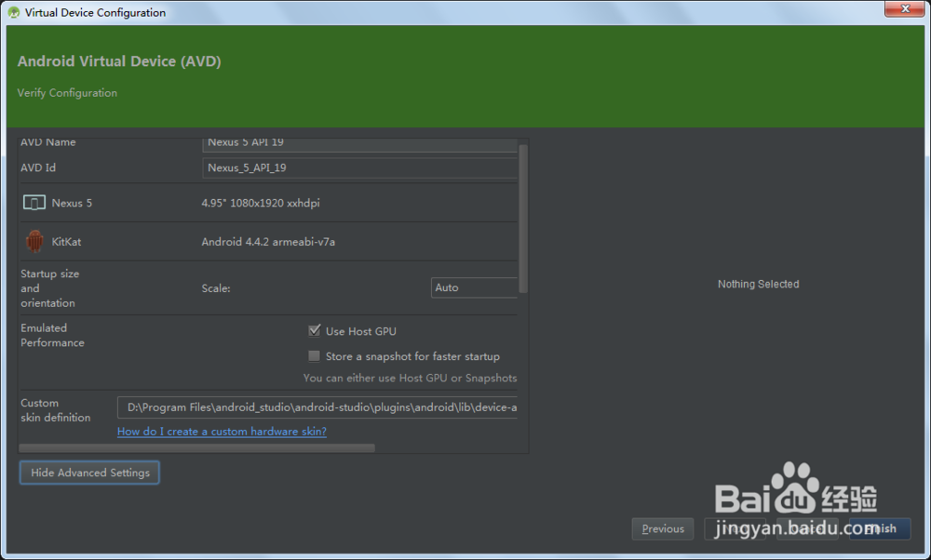
Task: Click the 'Scale:' label
Action: [x=216, y=288]
